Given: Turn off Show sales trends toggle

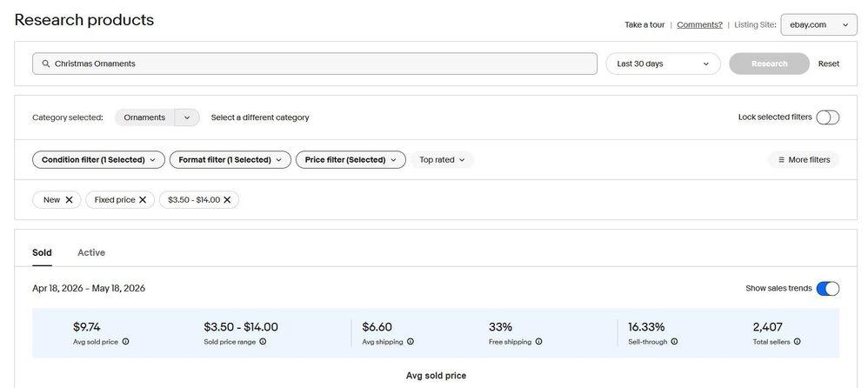Looking at the screenshot, I should tap(828, 288).
